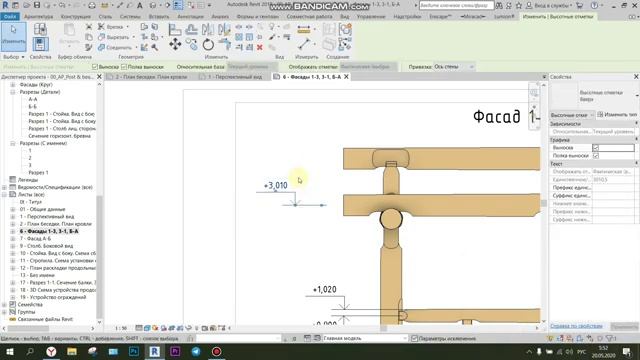Open the Выбор panel dropdown
640x360 pixels.
(x=13, y=57)
